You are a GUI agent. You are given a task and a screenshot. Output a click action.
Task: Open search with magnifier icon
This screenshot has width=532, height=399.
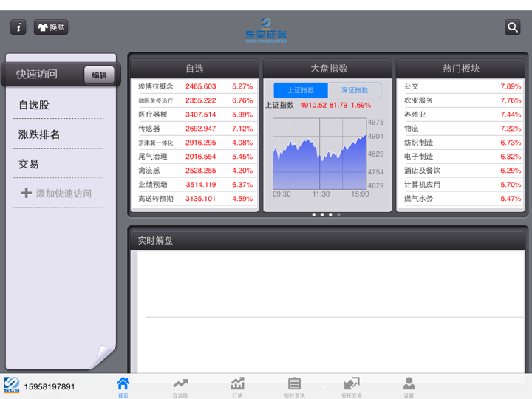pos(512,27)
